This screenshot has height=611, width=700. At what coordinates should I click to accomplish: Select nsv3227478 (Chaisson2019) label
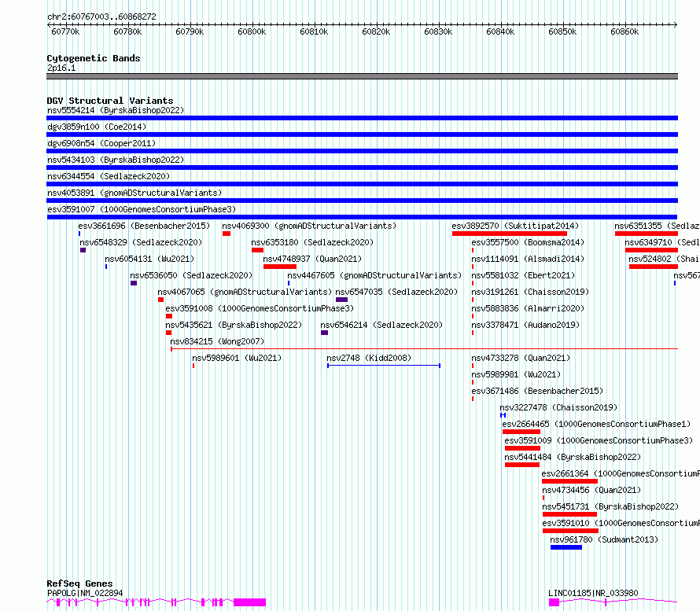click(x=558, y=407)
